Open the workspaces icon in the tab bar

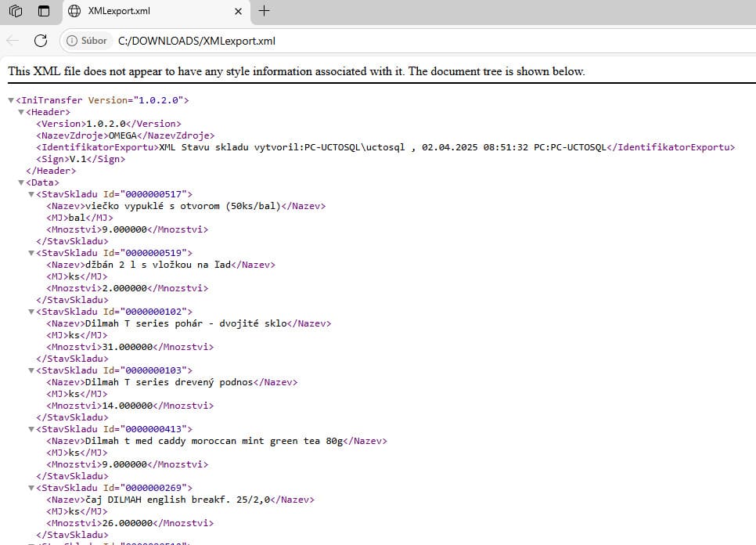point(16,11)
